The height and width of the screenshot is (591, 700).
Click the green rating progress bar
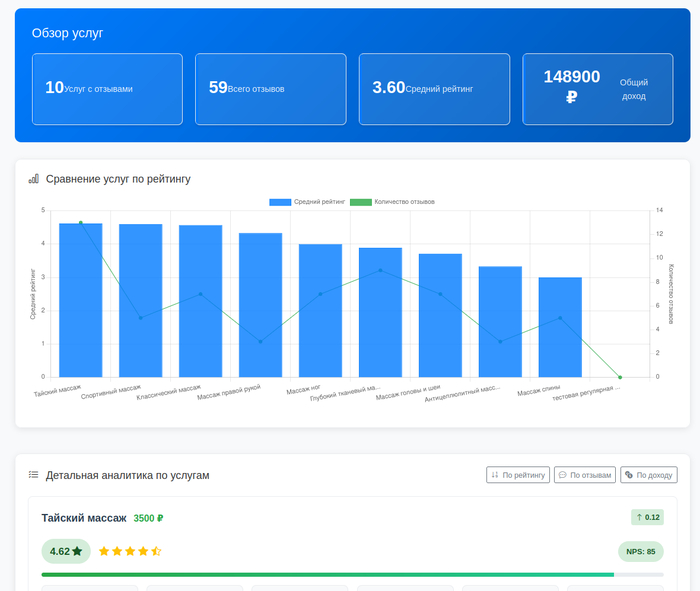coord(328,575)
